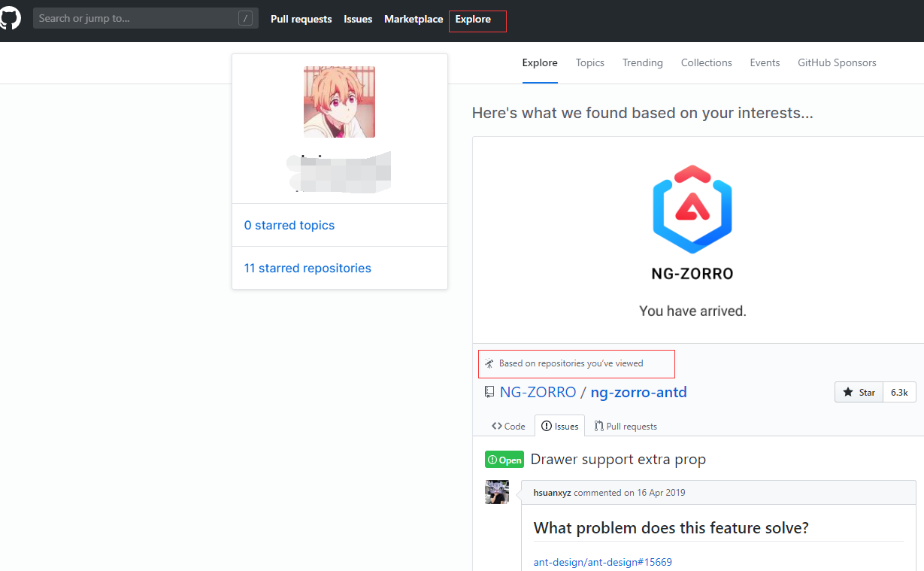The width and height of the screenshot is (924, 571).
Task: Open the ng-zorro-antd repository link
Action: [x=639, y=392]
